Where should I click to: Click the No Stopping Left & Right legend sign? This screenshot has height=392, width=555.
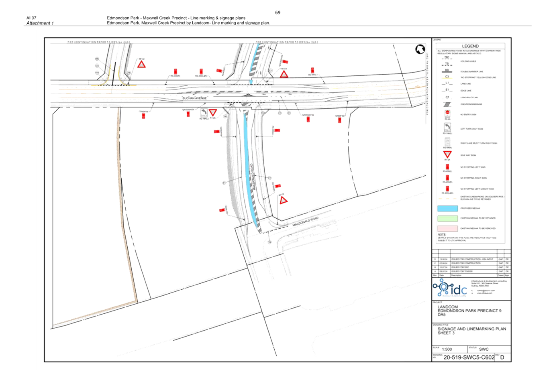pyautogui.click(x=447, y=188)
